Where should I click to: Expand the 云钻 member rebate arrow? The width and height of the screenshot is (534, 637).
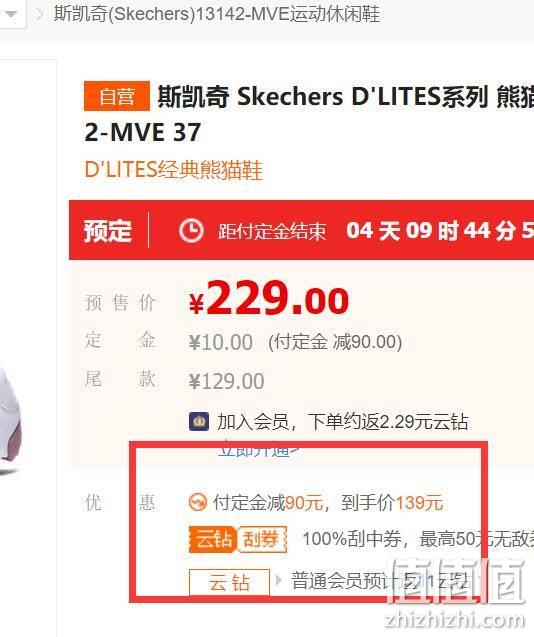coord(278,580)
